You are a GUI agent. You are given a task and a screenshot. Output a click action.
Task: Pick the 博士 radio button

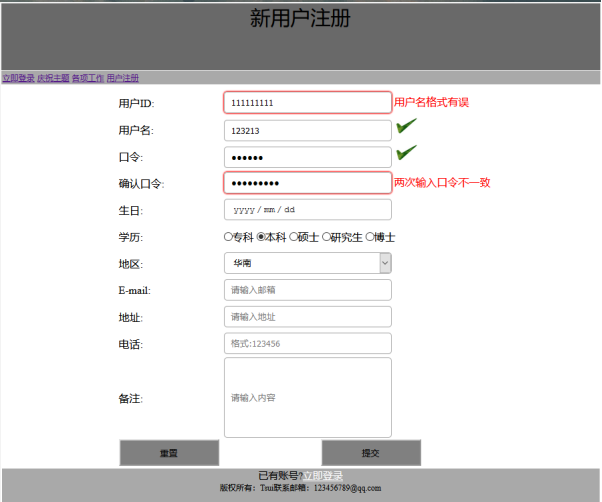click(x=369, y=237)
